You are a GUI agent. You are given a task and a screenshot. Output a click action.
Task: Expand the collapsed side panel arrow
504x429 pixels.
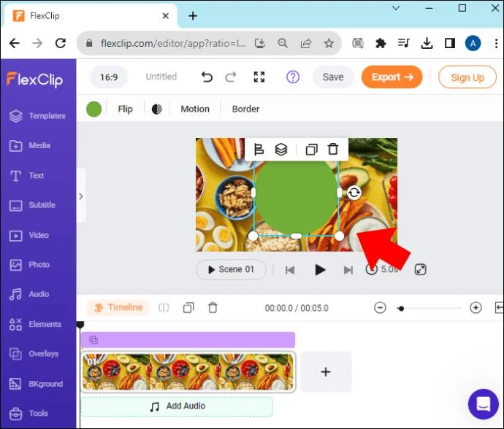pos(81,196)
